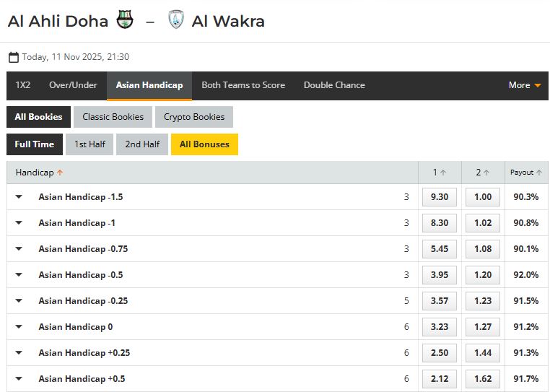Sort by Handicap column arrow

60,173
